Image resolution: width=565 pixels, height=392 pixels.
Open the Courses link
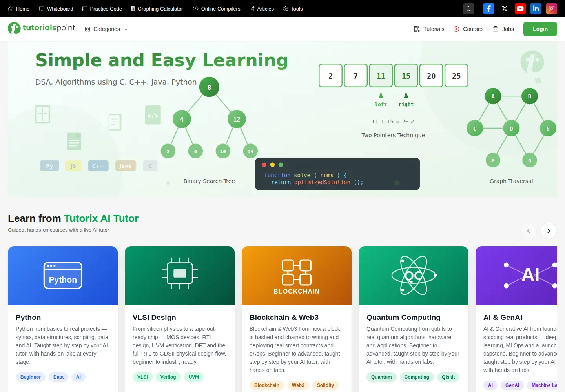point(468,29)
